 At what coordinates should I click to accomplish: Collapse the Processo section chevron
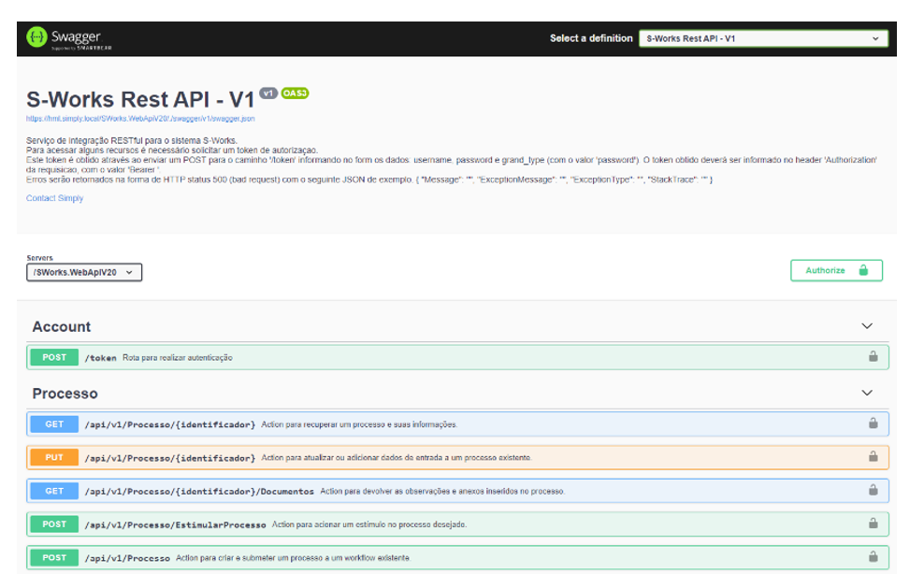tap(867, 393)
